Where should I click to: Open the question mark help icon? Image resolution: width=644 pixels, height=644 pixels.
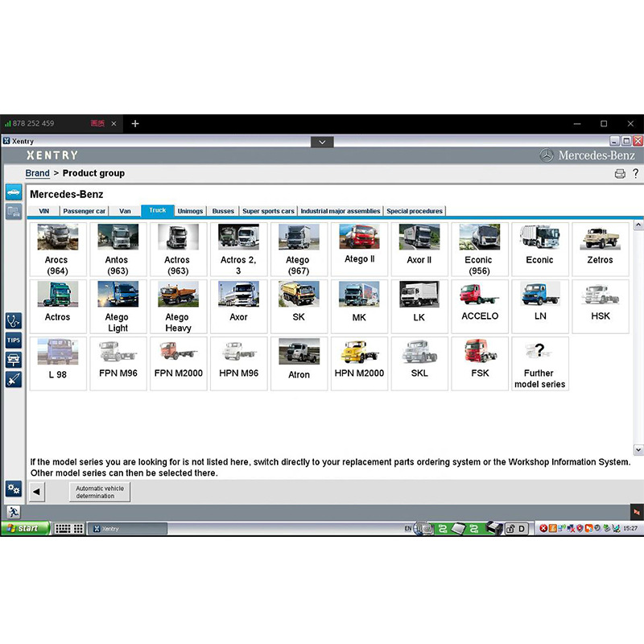(636, 173)
